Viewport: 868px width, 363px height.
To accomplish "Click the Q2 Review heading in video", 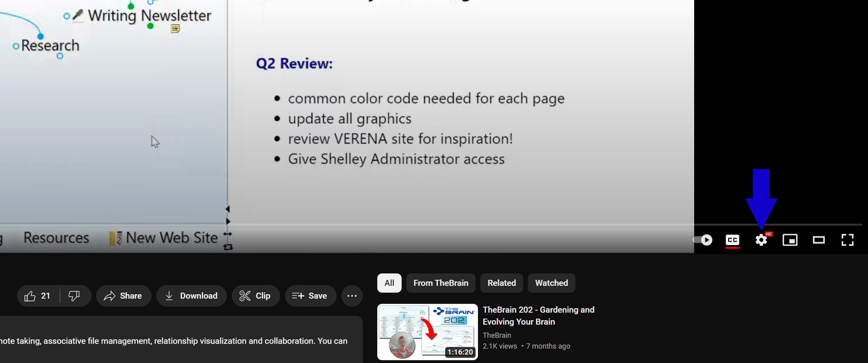I will [x=295, y=64].
